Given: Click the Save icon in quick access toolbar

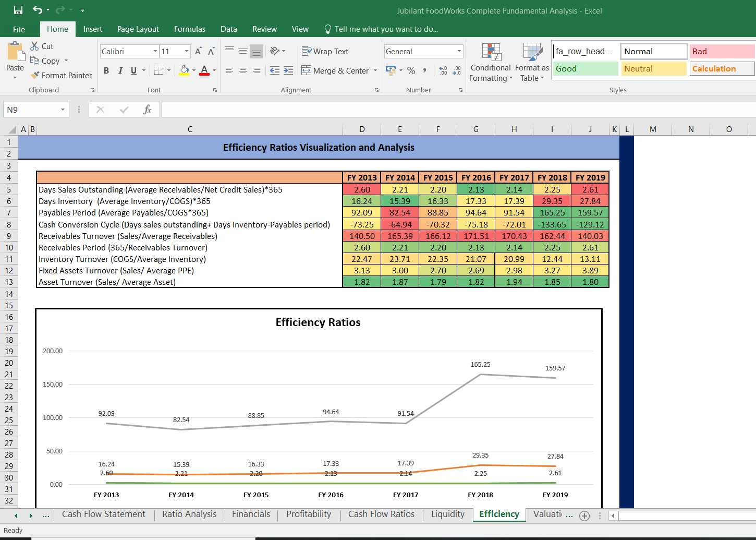Looking at the screenshot, I should coord(18,10).
